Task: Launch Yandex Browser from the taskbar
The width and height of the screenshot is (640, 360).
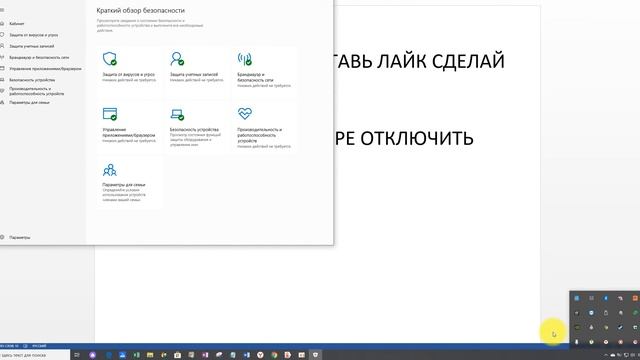Action: 260,355
